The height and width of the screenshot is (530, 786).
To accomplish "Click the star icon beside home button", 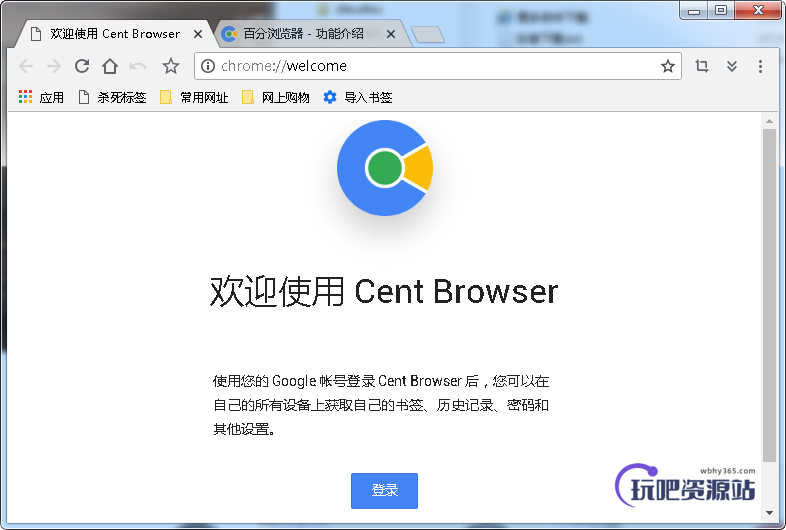I will click(x=170, y=66).
